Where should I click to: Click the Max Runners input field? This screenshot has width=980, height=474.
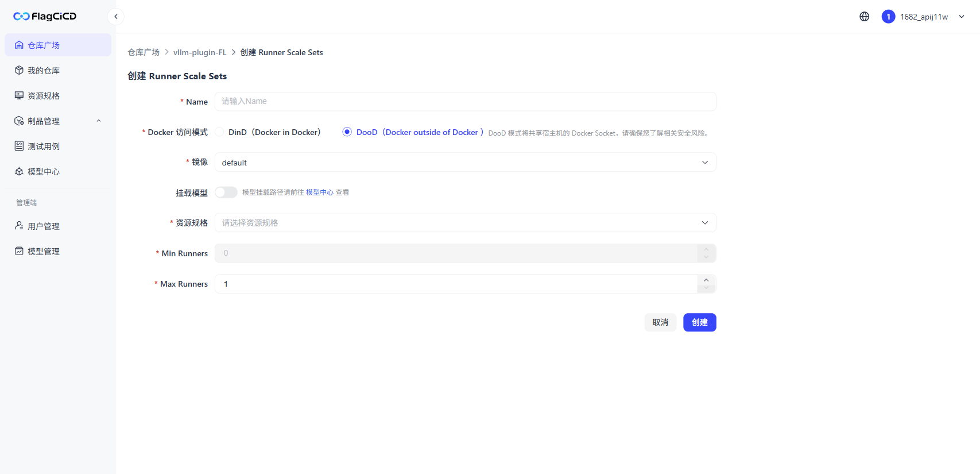(456, 284)
